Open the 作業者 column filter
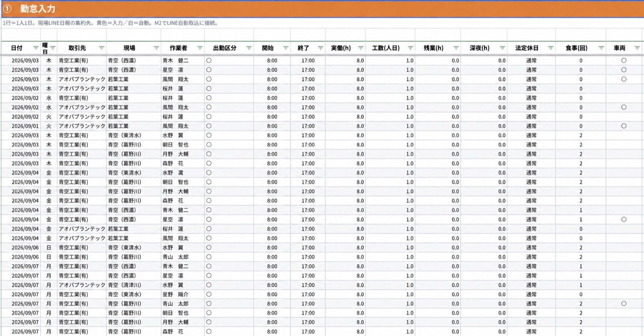 (200, 48)
